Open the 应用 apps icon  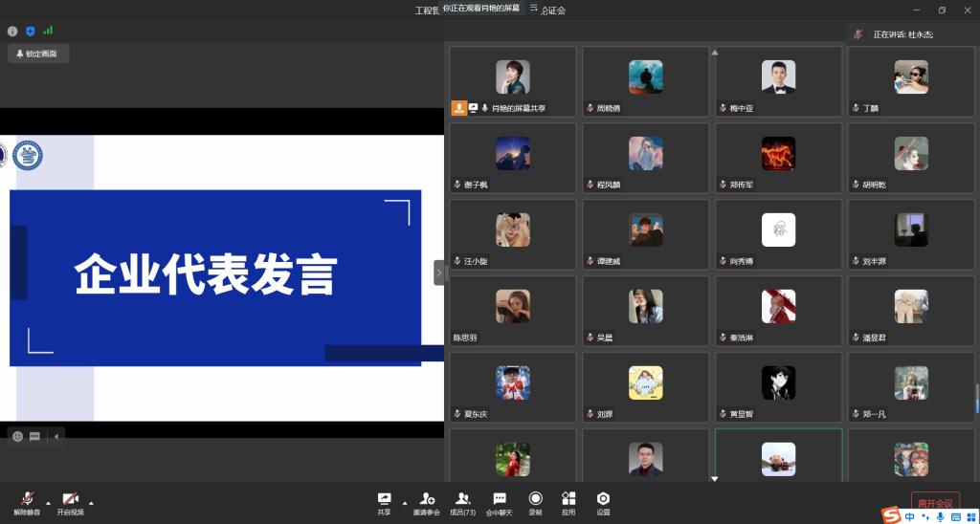[568, 502]
